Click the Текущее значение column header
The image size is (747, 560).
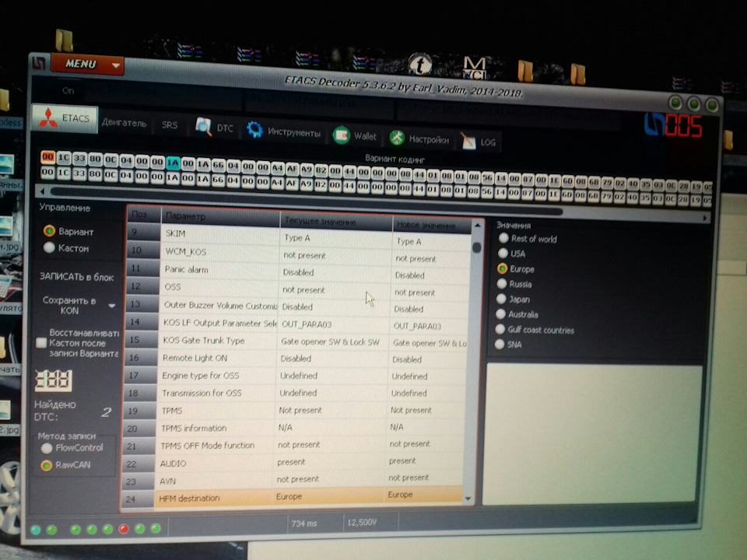[336, 222]
